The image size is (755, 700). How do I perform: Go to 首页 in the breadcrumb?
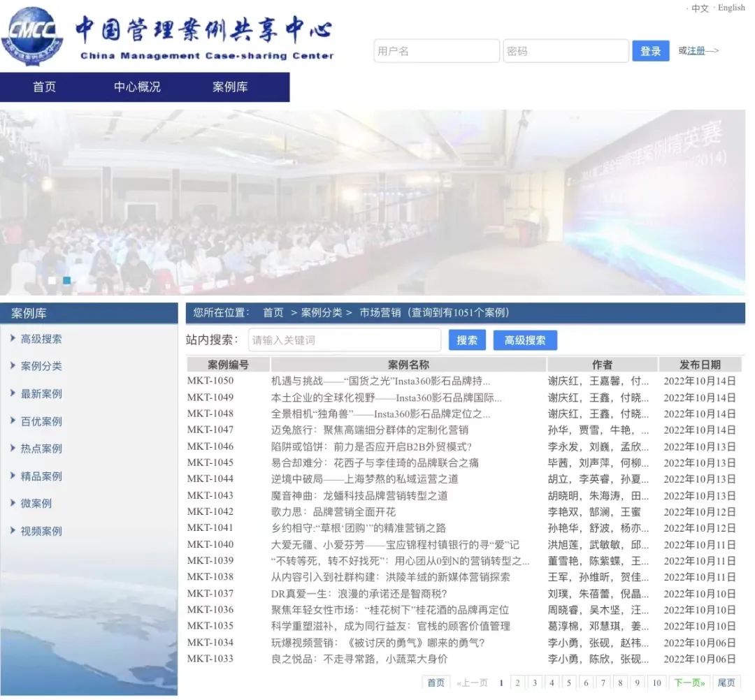[273, 313]
